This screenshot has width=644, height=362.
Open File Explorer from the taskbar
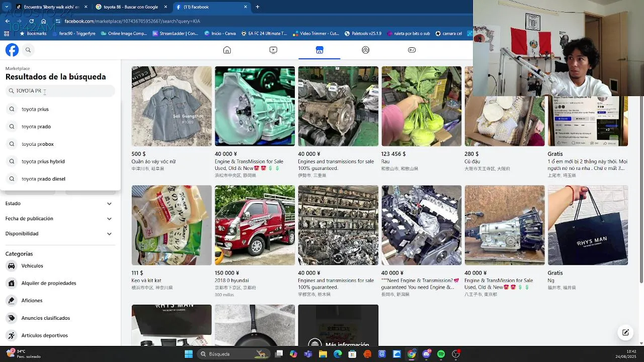coord(323,354)
